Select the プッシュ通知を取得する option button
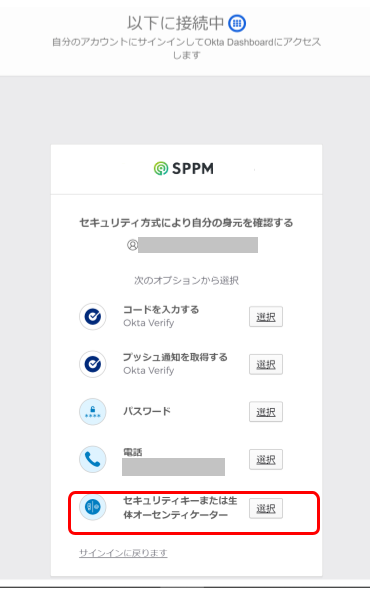Screen dimensions: 380x599 click(266, 364)
